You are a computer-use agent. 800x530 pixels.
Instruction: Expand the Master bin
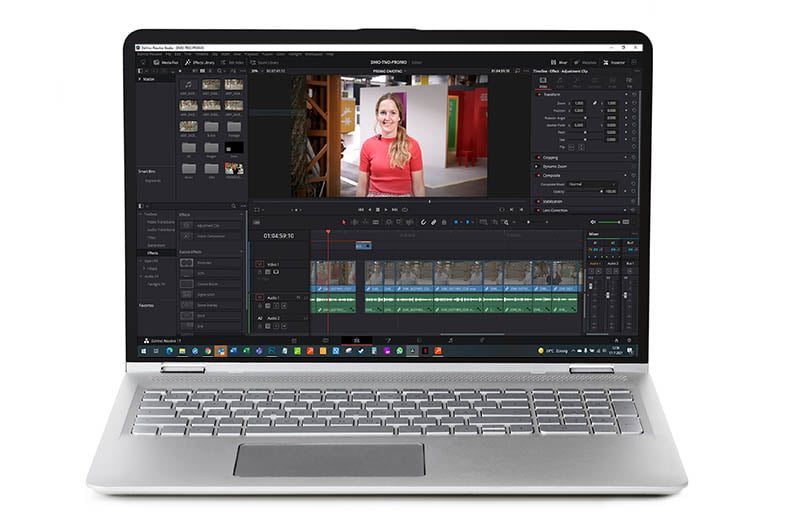(x=140, y=79)
